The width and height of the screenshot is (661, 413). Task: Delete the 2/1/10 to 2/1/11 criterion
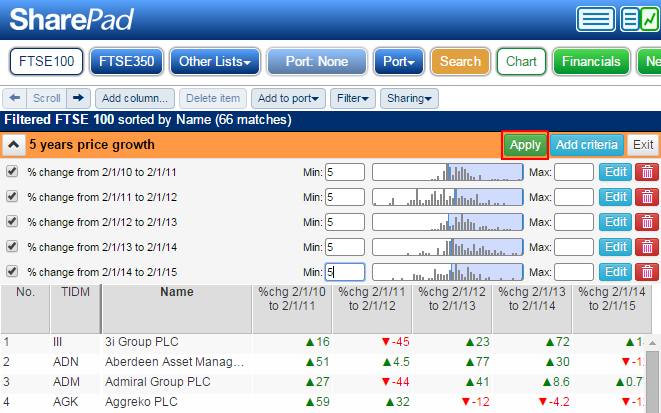647,172
